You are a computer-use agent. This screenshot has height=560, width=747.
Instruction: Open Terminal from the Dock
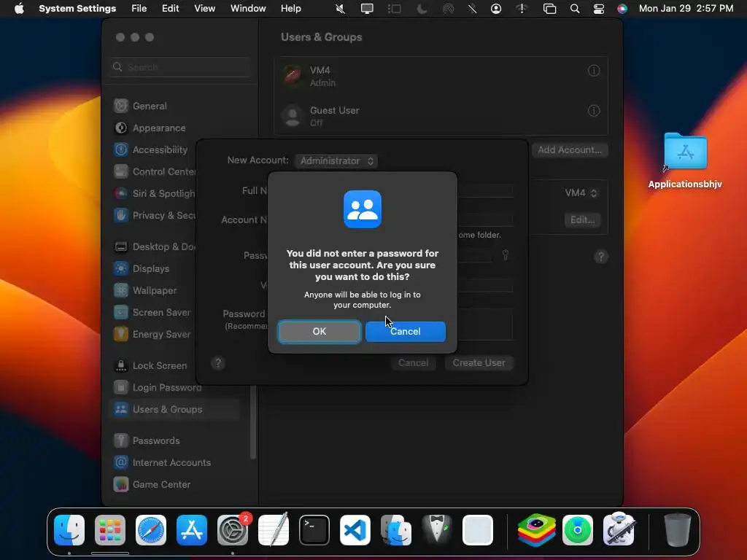314,530
